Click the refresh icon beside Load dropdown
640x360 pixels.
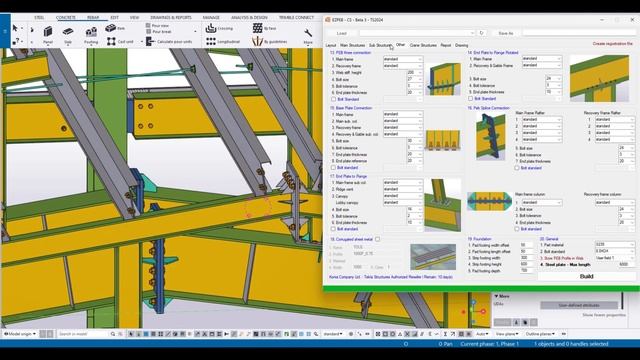click(x=482, y=33)
